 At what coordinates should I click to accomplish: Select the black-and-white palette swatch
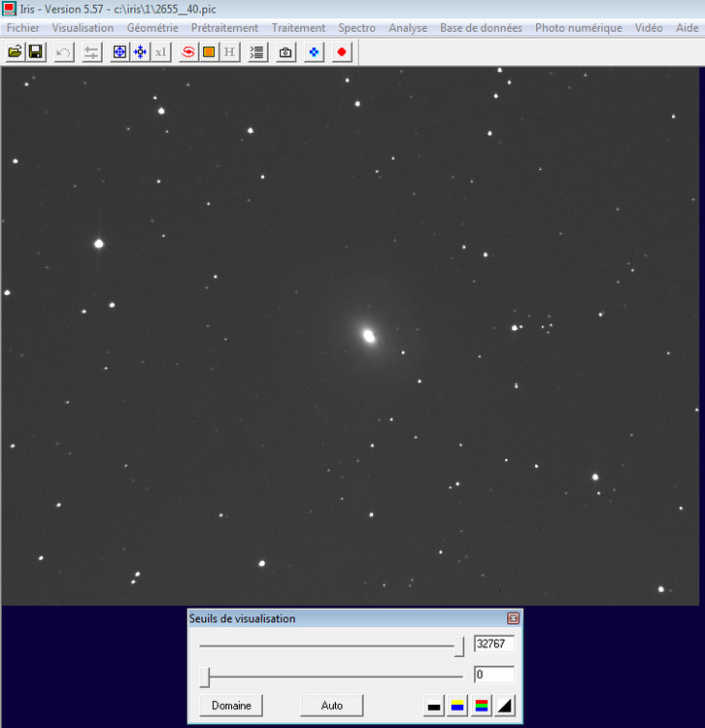(434, 706)
